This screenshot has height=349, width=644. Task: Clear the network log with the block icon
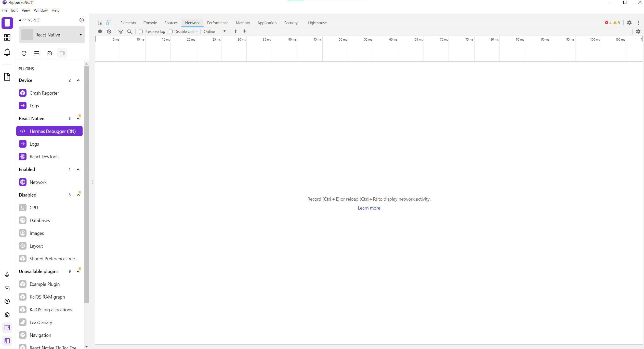(x=109, y=31)
